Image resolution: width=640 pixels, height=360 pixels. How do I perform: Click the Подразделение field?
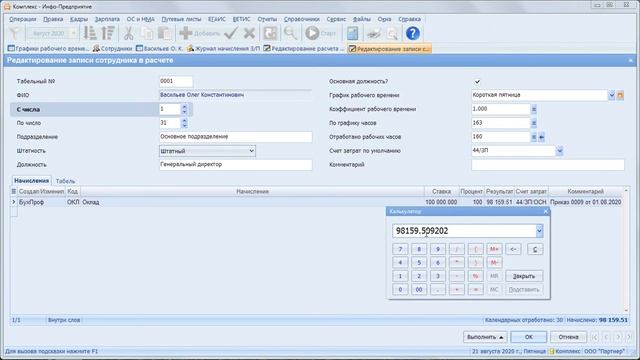pos(236,137)
